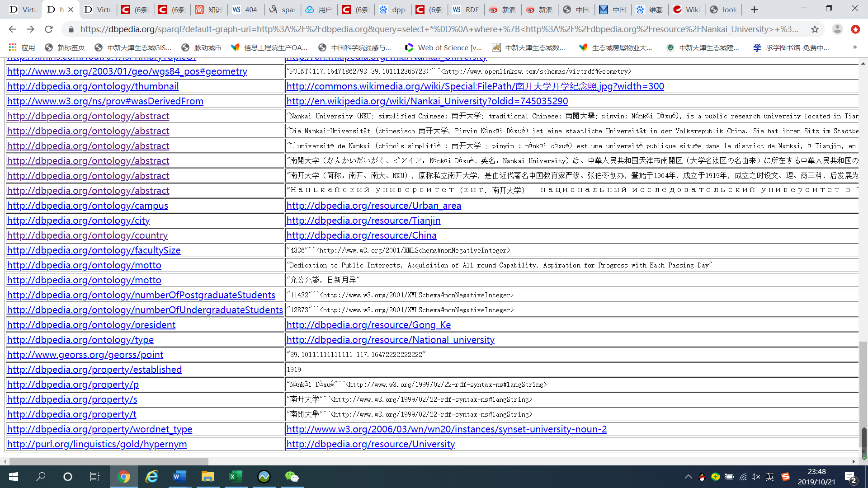Open the battery status tray icon
This screenshot has height=488, width=868.
729,477
